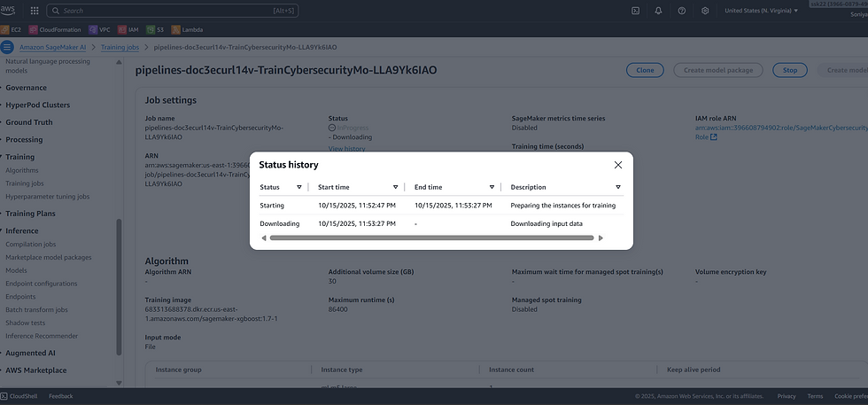
Task: Expand the AWS Marketplace sidebar section
Action: [36, 370]
